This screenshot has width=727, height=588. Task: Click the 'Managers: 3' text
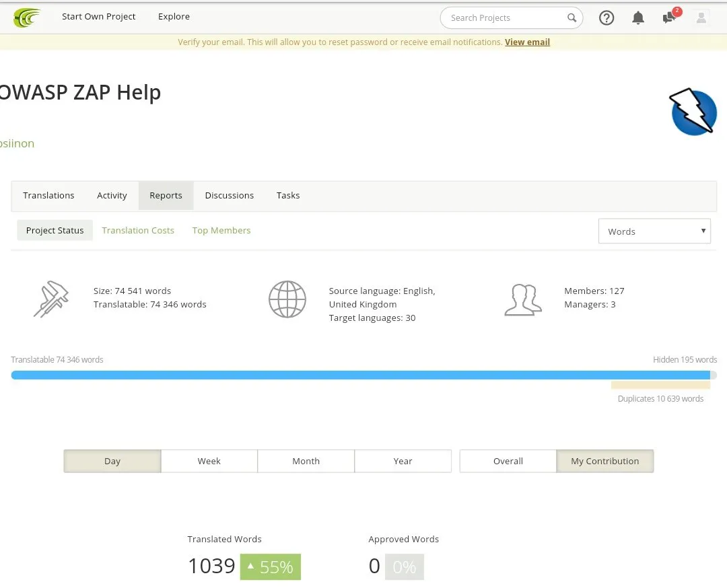(590, 304)
